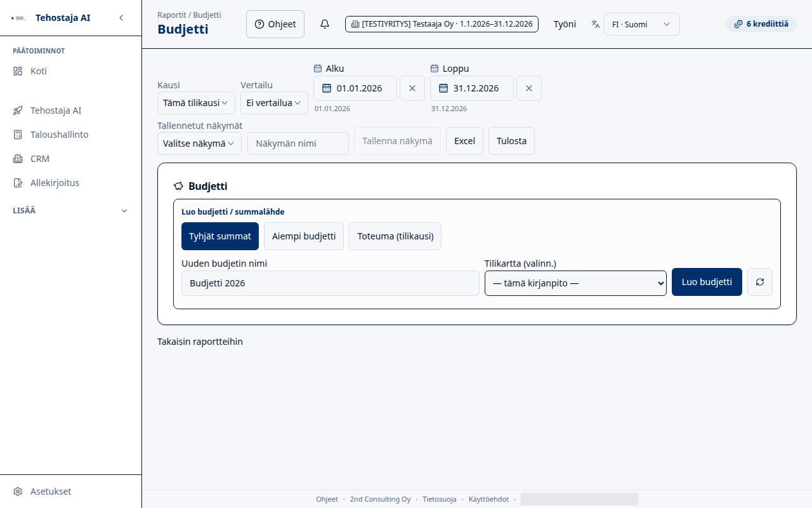Click the refresh icon beside Luo budjetti
812x508 pixels.
pyautogui.click(x=760, y=282)
